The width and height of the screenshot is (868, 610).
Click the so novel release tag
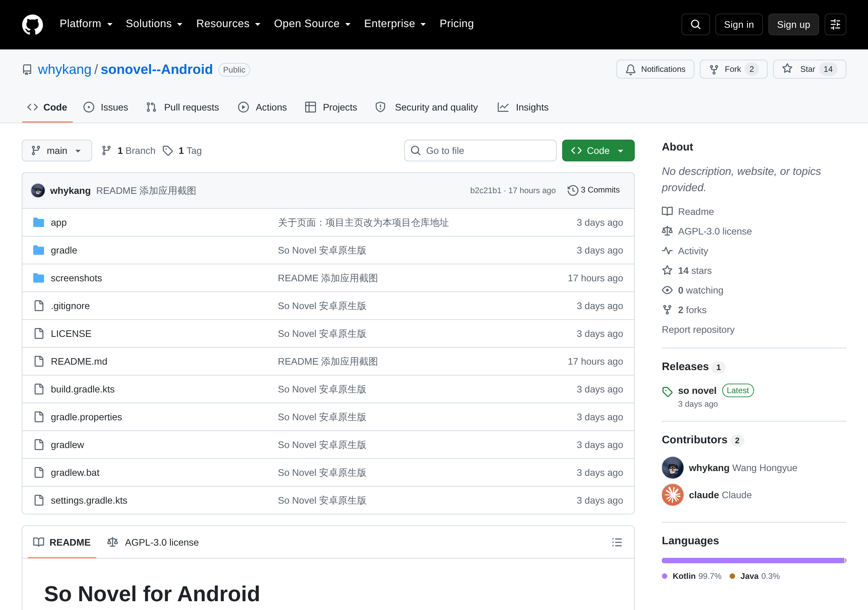(x=697, y=390)
